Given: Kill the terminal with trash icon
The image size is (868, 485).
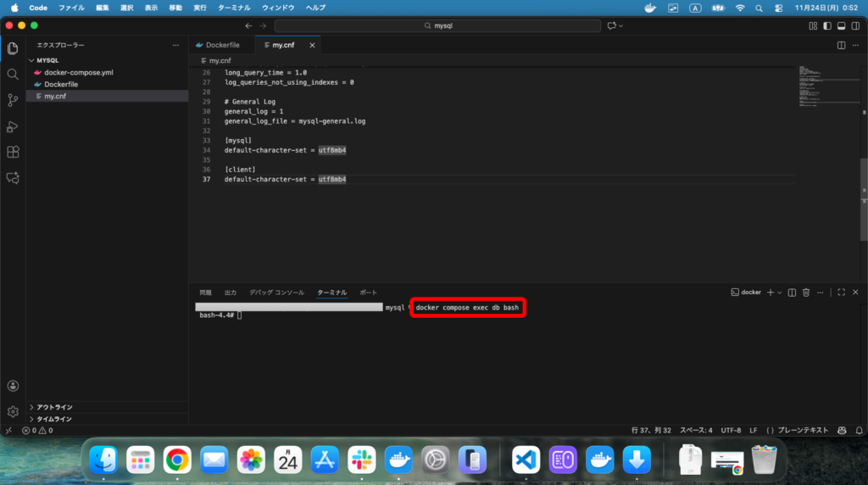Looking at the screenshot, I should tap(806, 293).
